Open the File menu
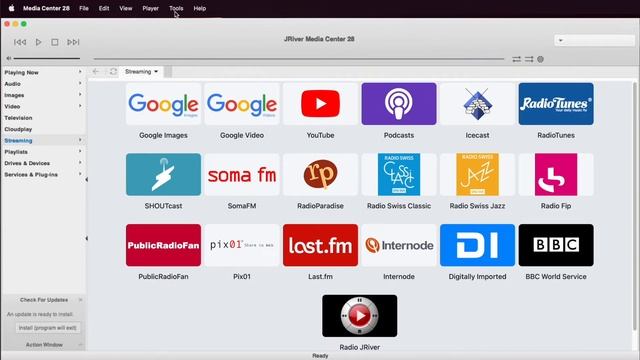Viewport: 640px width, 360px height. (84, 8)
